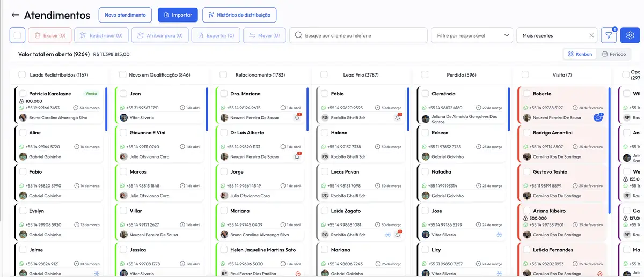
Task: Click the magnifier icon in search box
Action: pos(298,35)
